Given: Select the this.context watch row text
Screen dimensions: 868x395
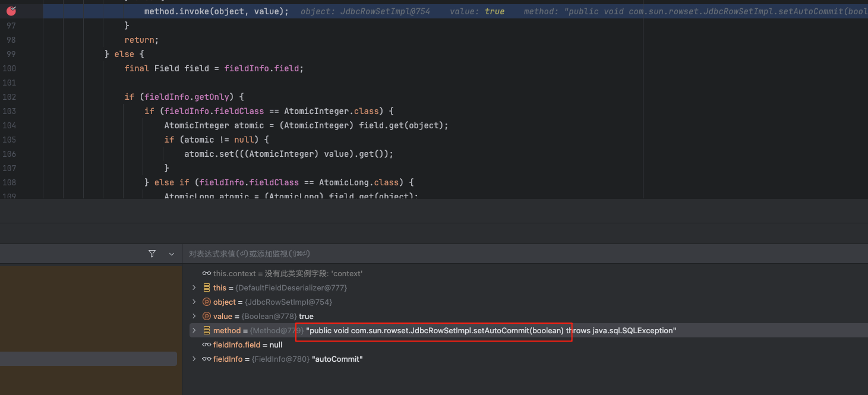Looking at the screenshot, I should click(288, 273).
